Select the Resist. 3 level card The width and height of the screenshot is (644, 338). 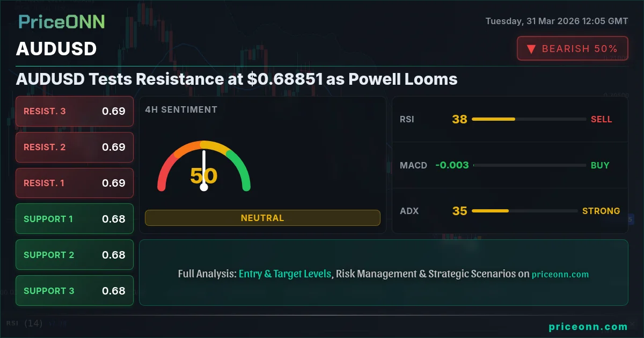point(75,111)
